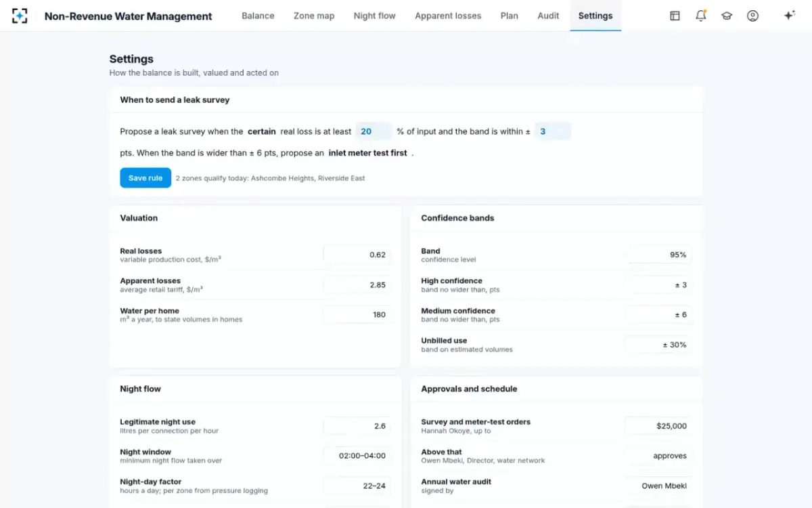Switch to the Balance tab
The image size is (812, 508).
coord(258,16)
